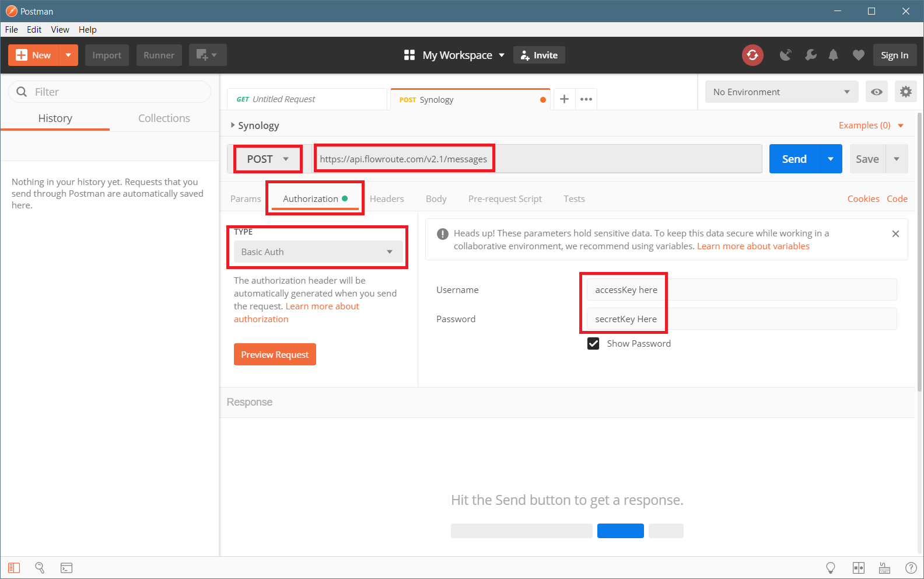Open the Tests tab

(x=574, y=198)
